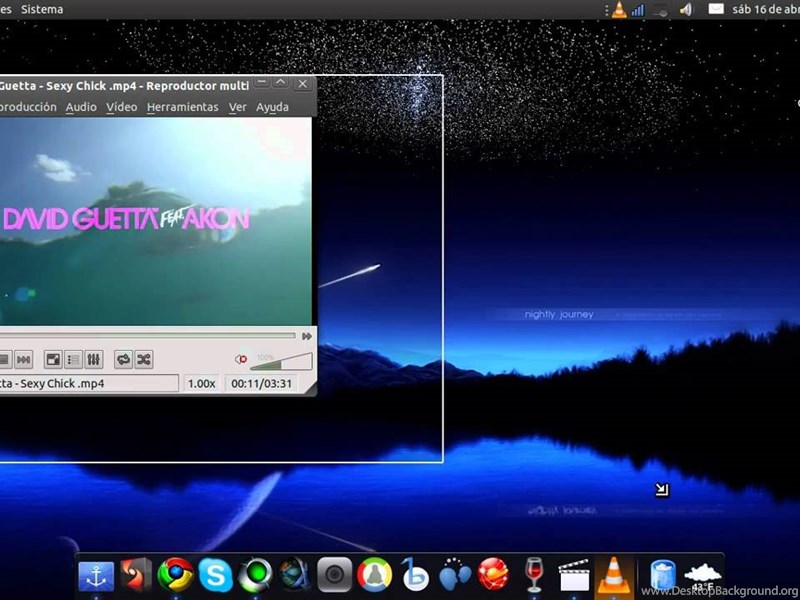The height and width of the screenshot is (600, 800).
Task: Open the Sistema menu in top panel
Action: tap(42, 9)
